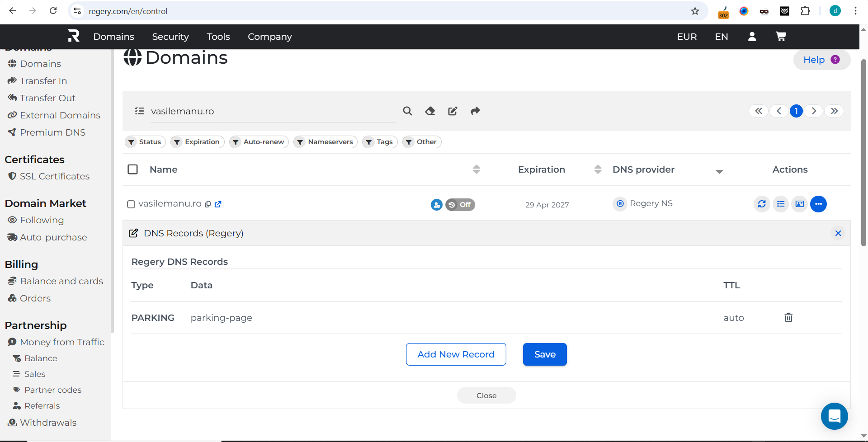
Task: Open the list options icon beside search
Action: (x=139, y=111)
